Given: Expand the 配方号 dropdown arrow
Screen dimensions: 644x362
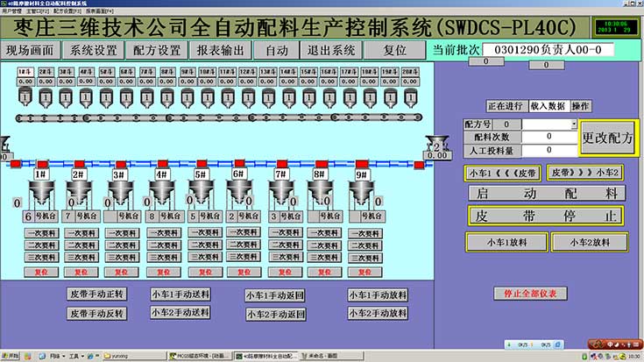Looking at the screenshot, I should point(575,124).
